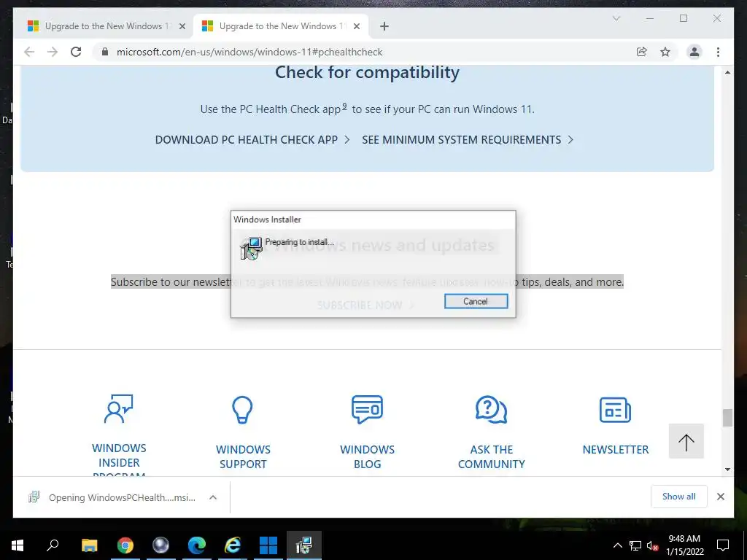Click the page scrollbar thumb
This screenshot has height=560, width=747.
tap(727, 418)
